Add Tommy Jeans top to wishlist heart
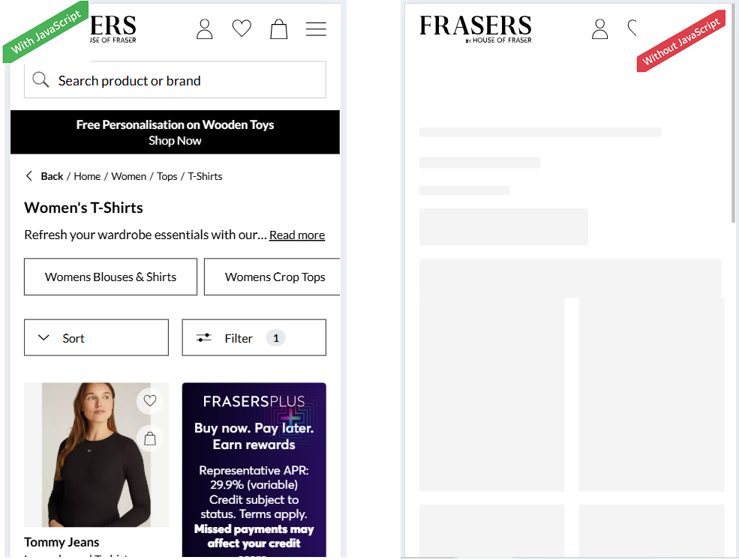This screenshot has width=739, height=560. pyautogui.click(x=150, y=401)
